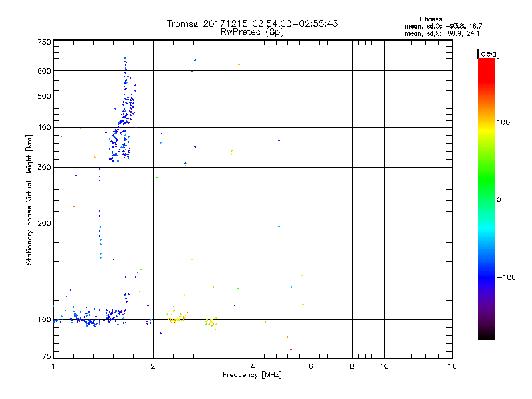Click the Tromsø 20171215 plot title
The image size is (532, 399).
[x=252, y=23]
